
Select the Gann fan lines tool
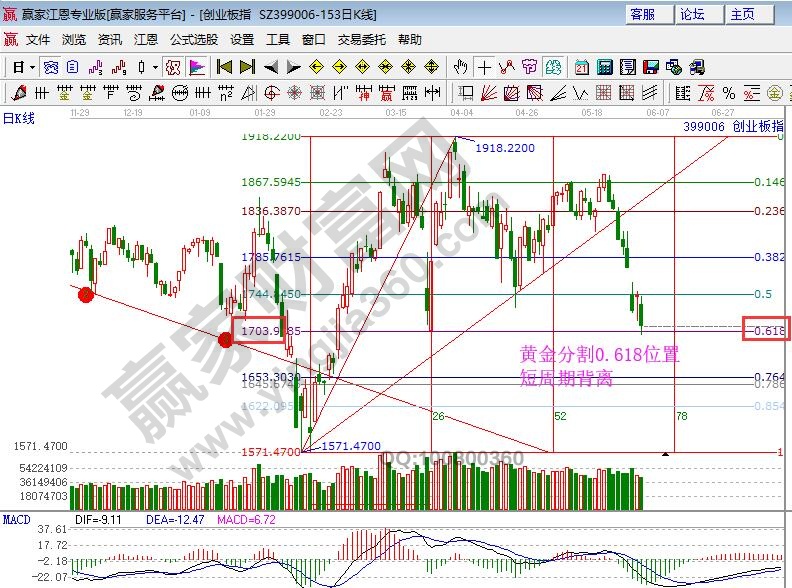coord(488,93)
